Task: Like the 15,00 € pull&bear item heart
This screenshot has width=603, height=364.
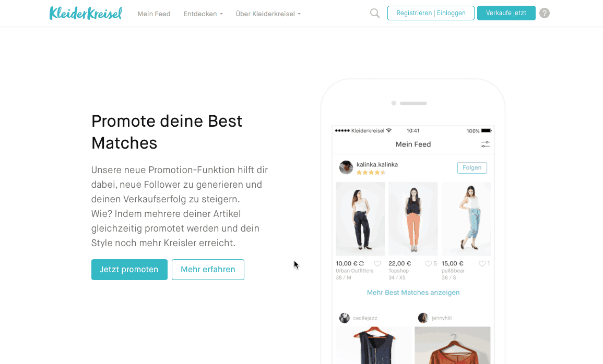Action: tap(482, 263)
